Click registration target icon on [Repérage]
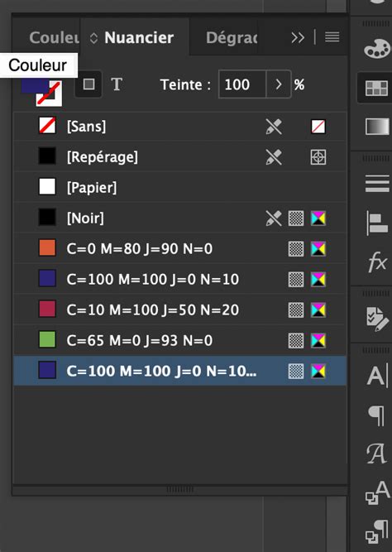 pos(318,157)
